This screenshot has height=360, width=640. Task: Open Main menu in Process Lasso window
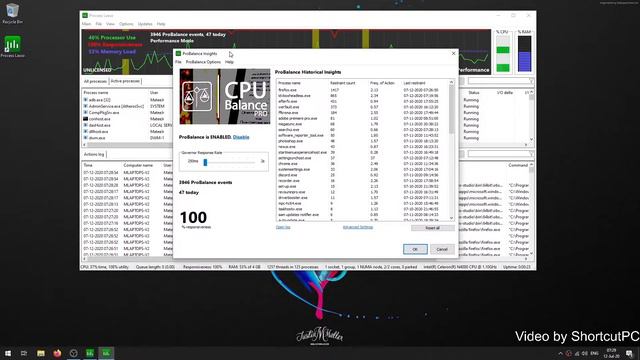pos(86,24)
